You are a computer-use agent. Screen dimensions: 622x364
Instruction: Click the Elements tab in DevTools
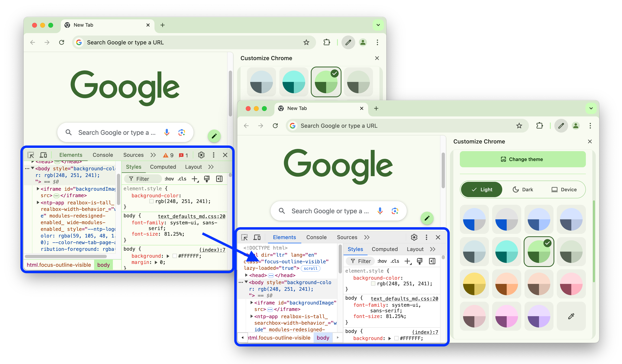click(x=284, y=237)
